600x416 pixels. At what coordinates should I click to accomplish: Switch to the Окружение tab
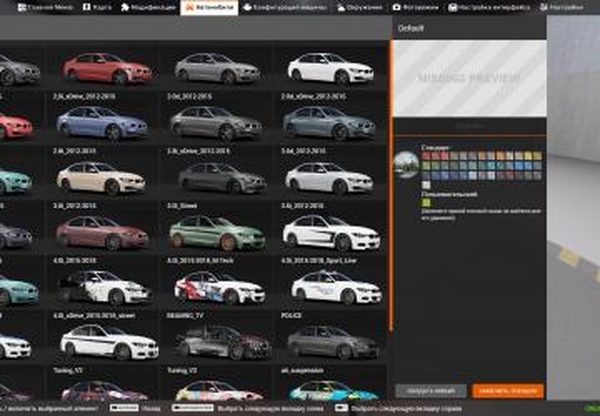360,7
